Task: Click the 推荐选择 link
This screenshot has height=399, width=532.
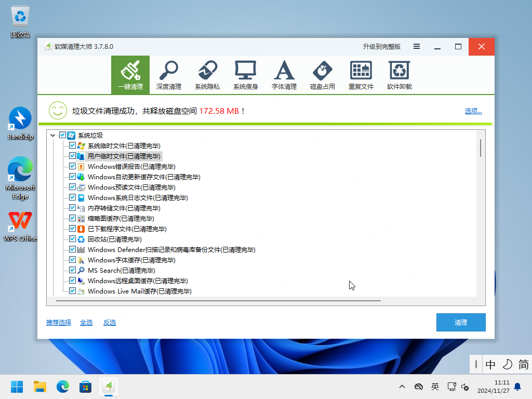Action: 59,322
